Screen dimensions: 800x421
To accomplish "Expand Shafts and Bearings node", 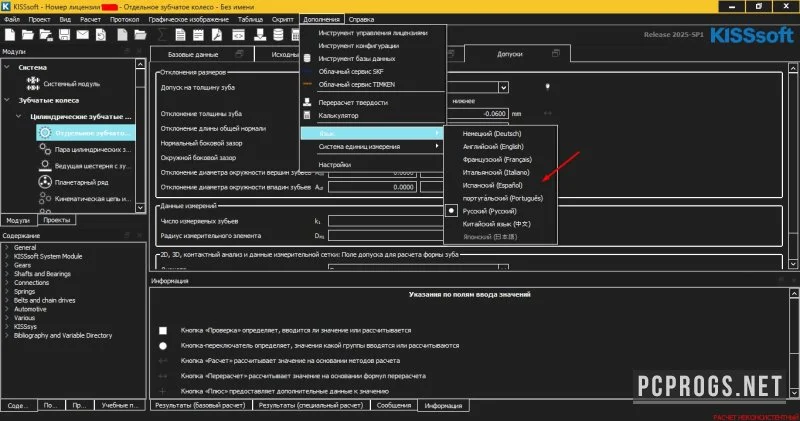I will pyautogui.click(x=7, y=274).
